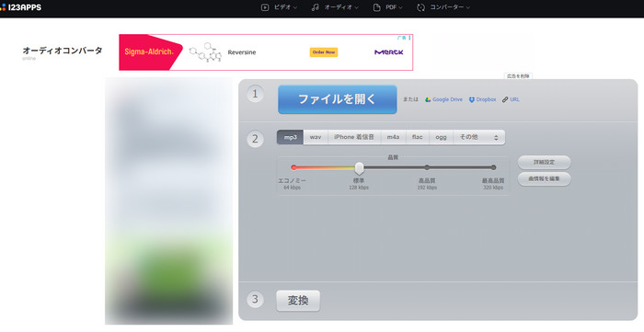Click the music note icon in the navigation bar
The width and height of the screenshot is (644, 332).
(x=315, y=7)
